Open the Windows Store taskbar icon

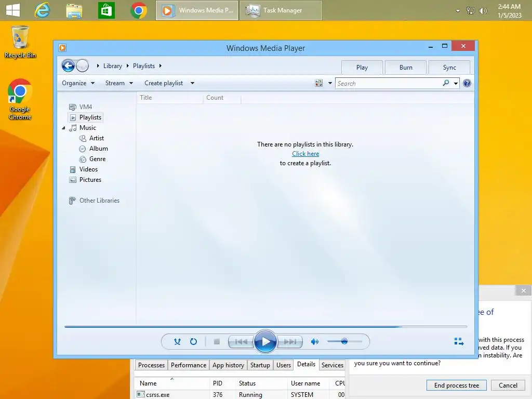coord(106,10)
